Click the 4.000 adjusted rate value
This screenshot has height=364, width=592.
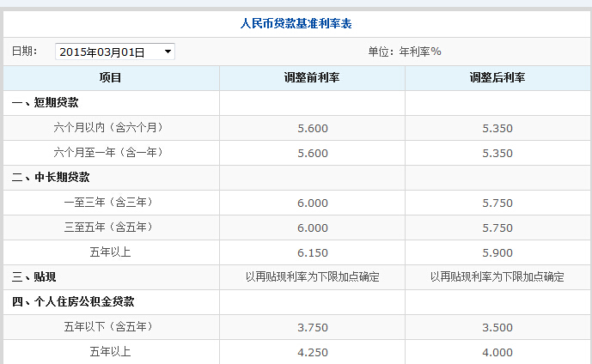click(498, 352)
